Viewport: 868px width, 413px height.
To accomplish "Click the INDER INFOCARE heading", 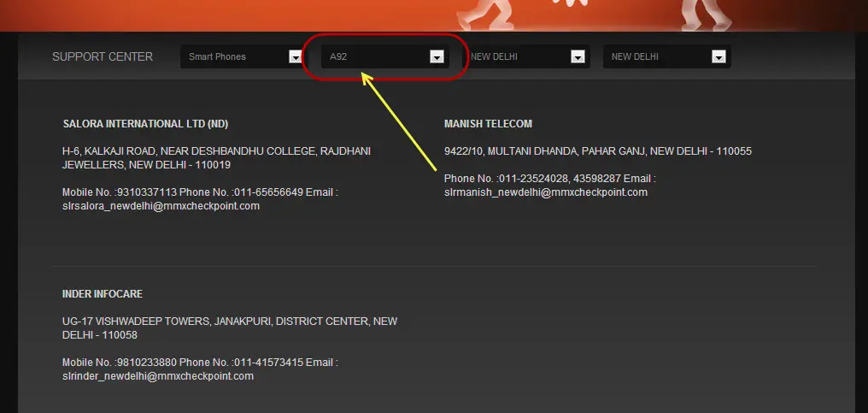I will point(103,294).
